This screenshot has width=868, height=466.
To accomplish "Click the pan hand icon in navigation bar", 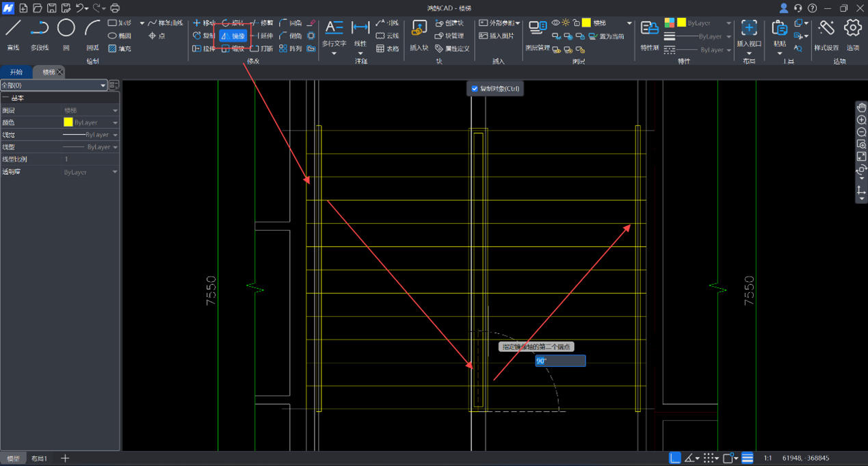I will coord(861,107).
